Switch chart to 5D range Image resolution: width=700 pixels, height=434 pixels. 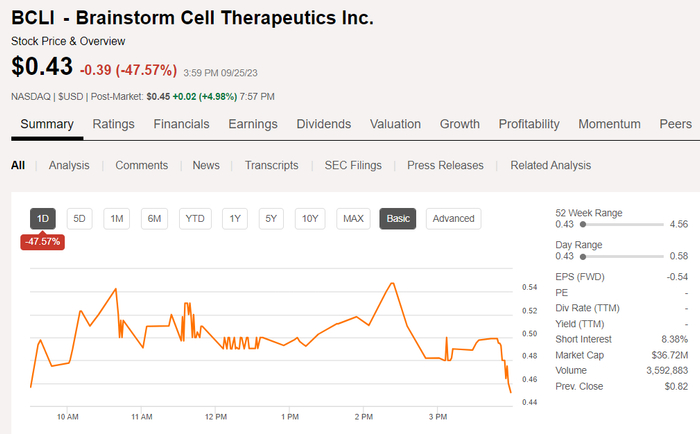click(80, 218)
